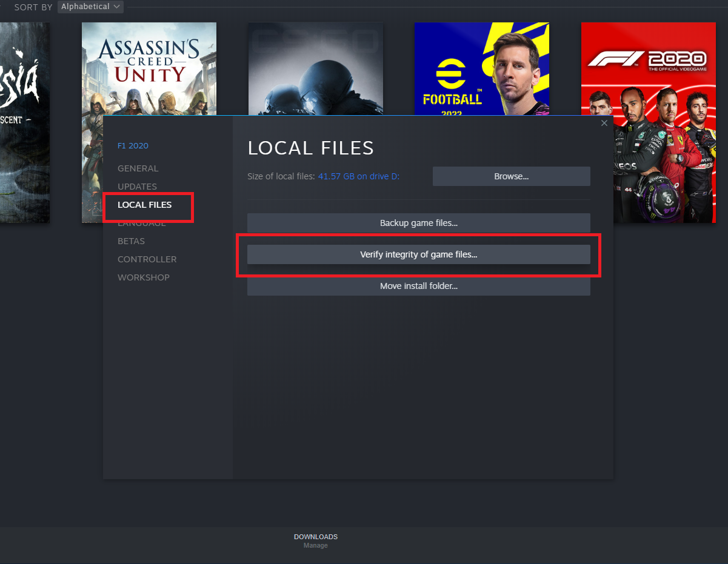Open the DOWNLOADS Manage bar
Viewport: 728px width, 564px height.
316,541
